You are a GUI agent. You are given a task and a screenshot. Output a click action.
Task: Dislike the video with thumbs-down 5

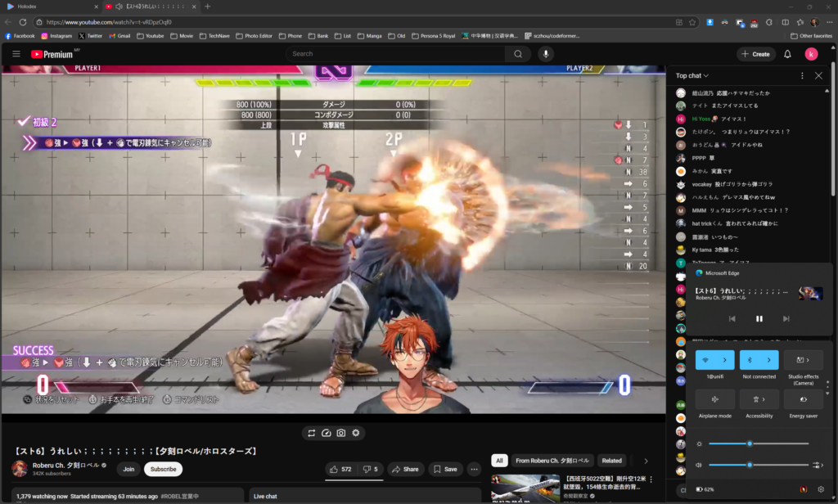(x=371, y=470)
